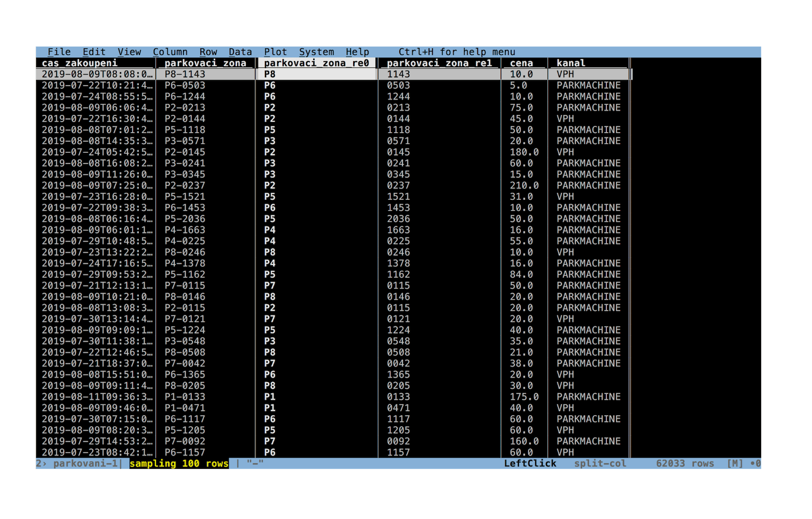Select cell P4-1378
Viewport: 812px width, 519px height.
185,263
